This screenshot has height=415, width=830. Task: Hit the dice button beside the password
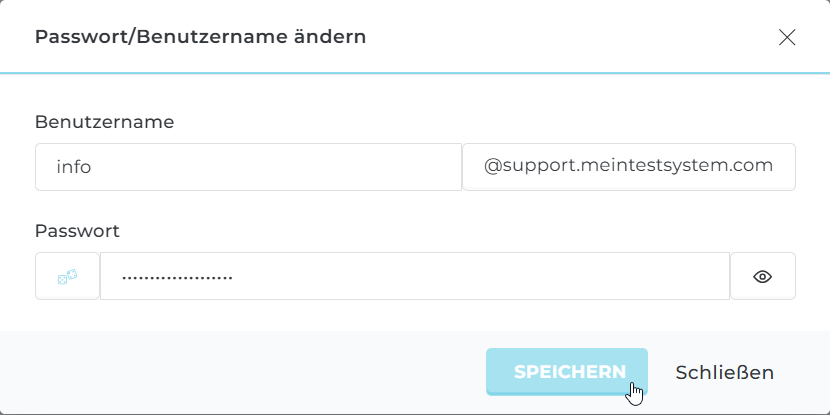pos(67,276)
